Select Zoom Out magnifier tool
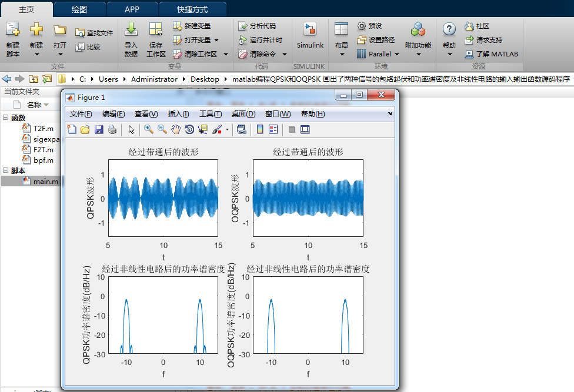574x392 pixels. 162,129
